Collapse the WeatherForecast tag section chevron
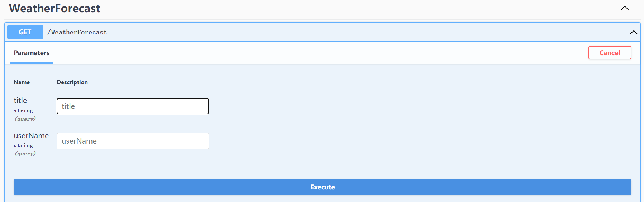 pos(625,8)
